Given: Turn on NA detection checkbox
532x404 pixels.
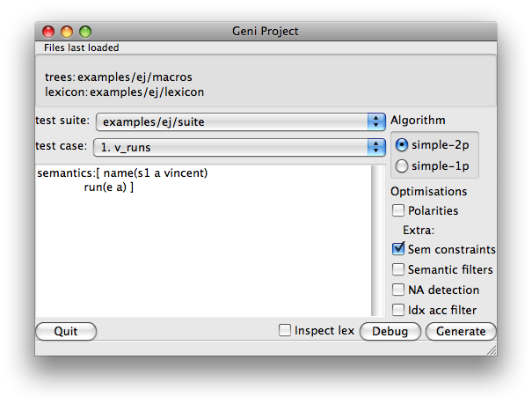Looking at the screenshot, I should (x=398, y=290).
